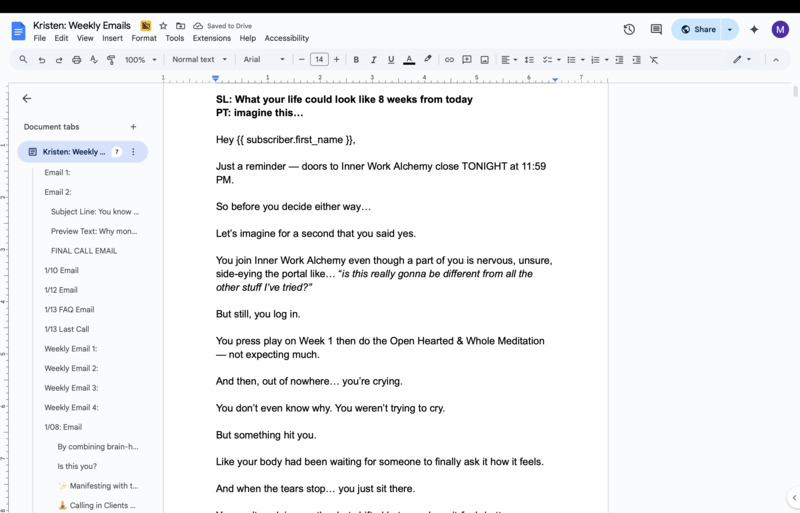The image size is (800, 513).
Task: Close the document tabs panel with back arrow
Action: click(27, 99)
